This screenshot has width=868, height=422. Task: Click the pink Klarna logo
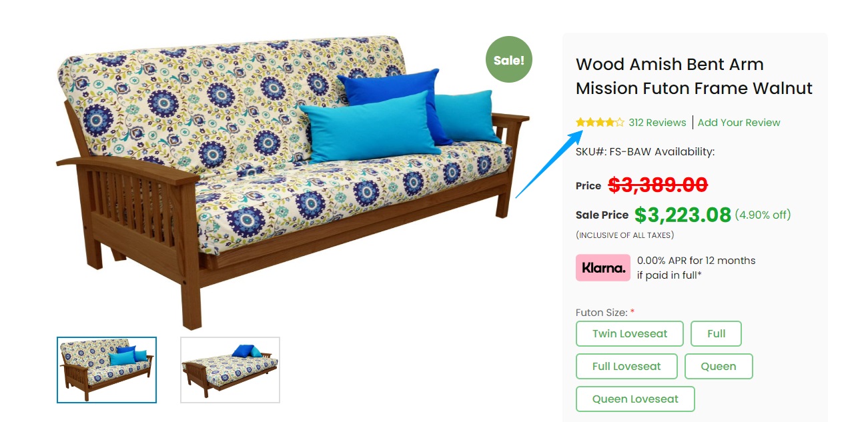click(603, 267)
